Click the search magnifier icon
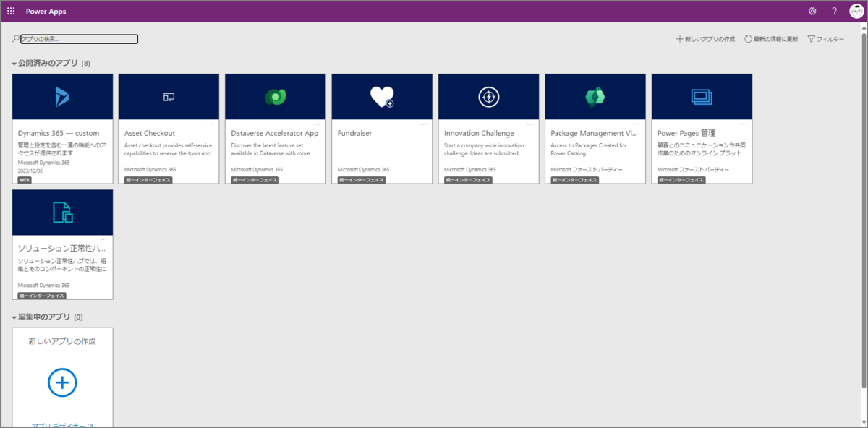 (16, 39)
